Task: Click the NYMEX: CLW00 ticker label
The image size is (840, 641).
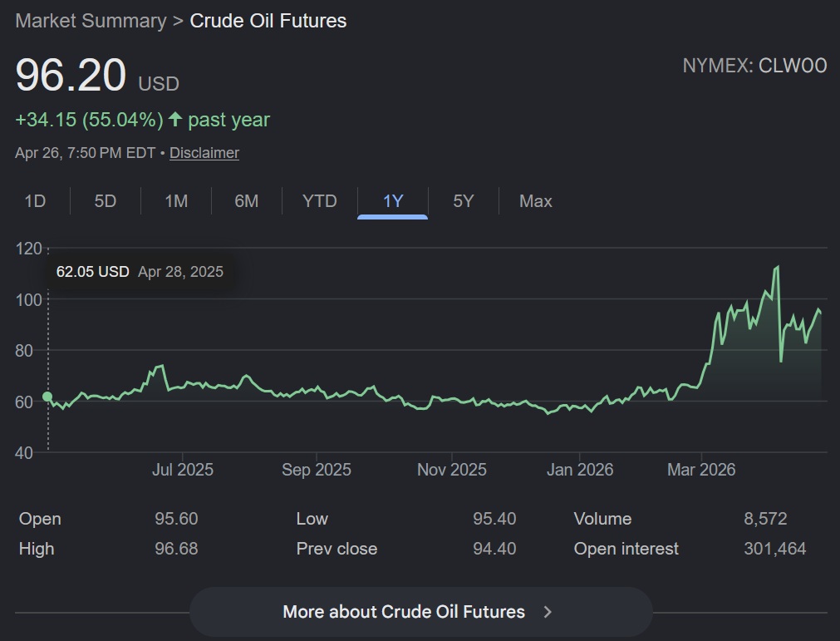Action: tap(754, 67)
